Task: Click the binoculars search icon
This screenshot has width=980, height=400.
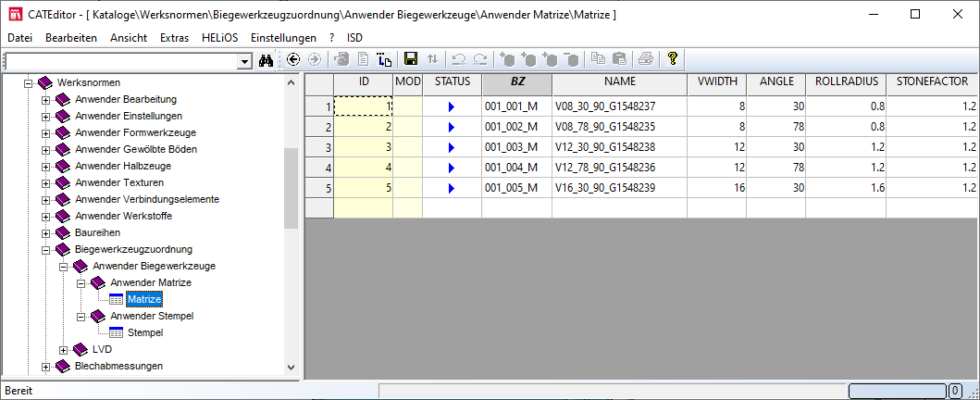Action: 267,59
